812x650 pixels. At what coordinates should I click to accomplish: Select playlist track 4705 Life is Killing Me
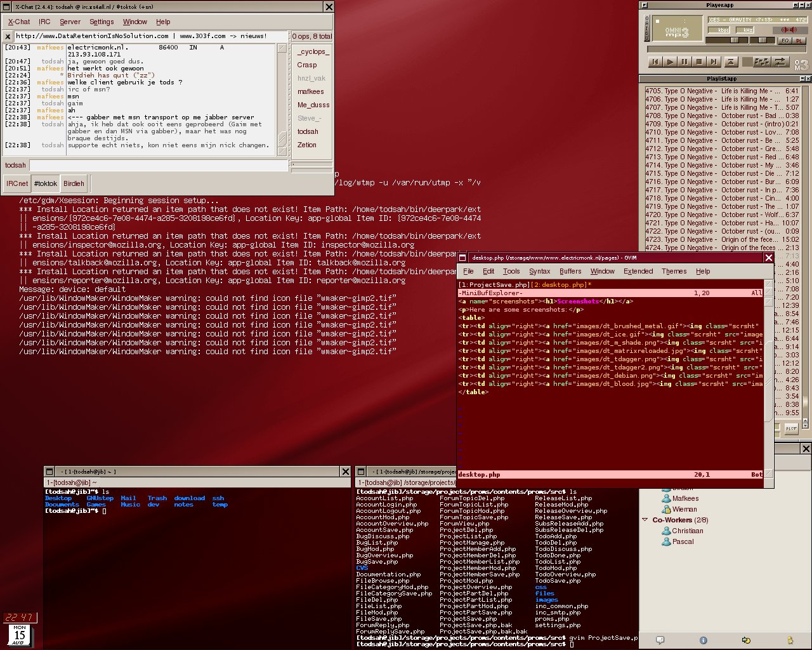[723, 91]
